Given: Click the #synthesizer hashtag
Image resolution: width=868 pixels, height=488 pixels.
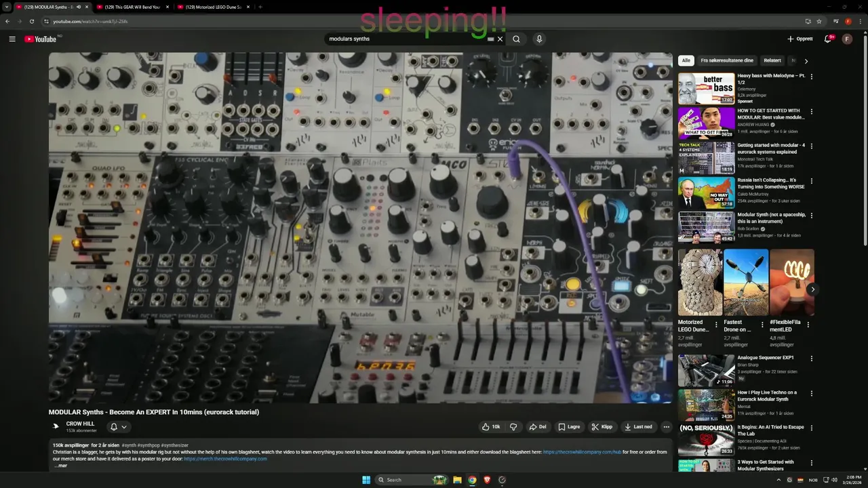Looking at the screenshot, I should [x=175, y=445].
